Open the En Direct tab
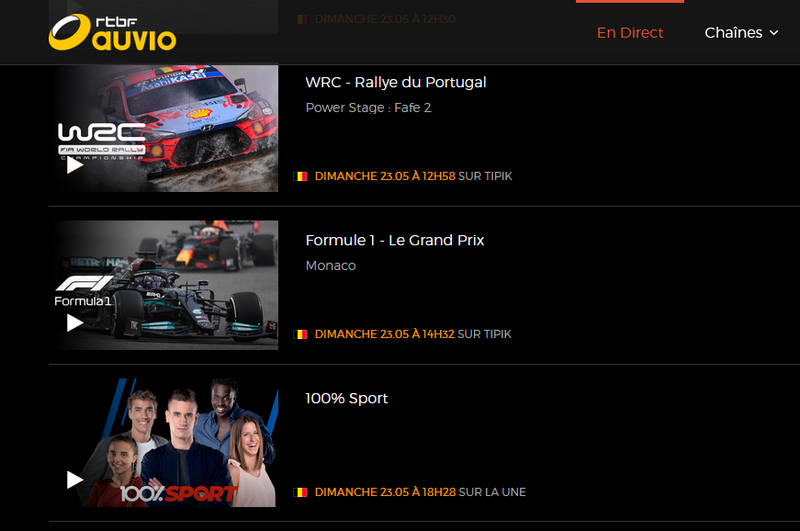 (x=630, y=33)
